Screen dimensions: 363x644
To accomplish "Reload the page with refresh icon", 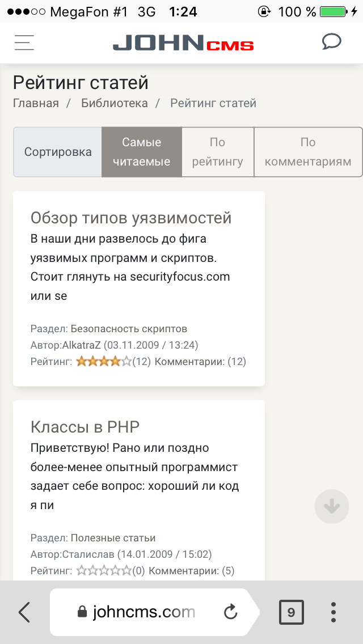I will point(230,612).
